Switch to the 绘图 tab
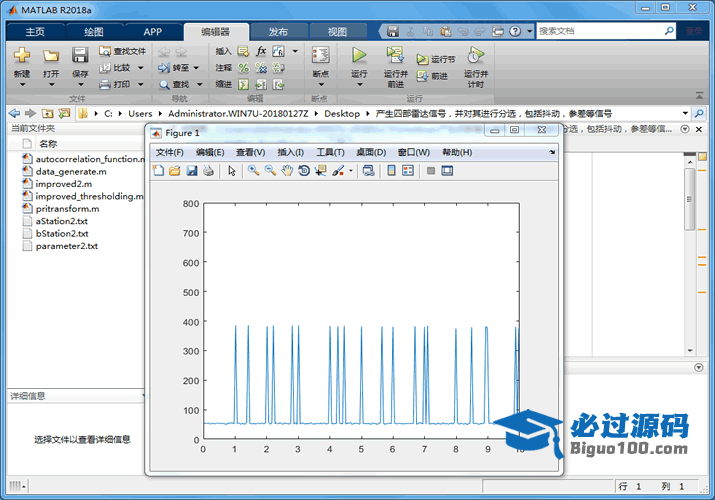Image resolution: width=715 pixels, height=500 pixels. tap(94, 31)
